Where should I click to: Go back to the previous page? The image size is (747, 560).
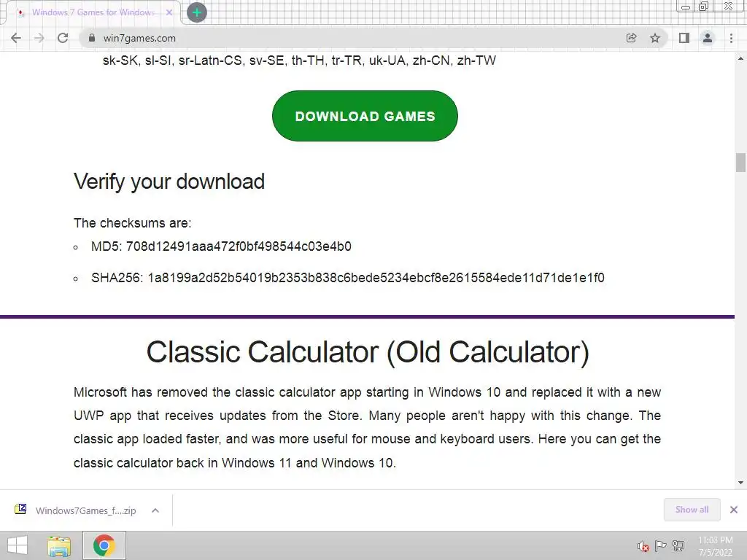tap(16, 38)
